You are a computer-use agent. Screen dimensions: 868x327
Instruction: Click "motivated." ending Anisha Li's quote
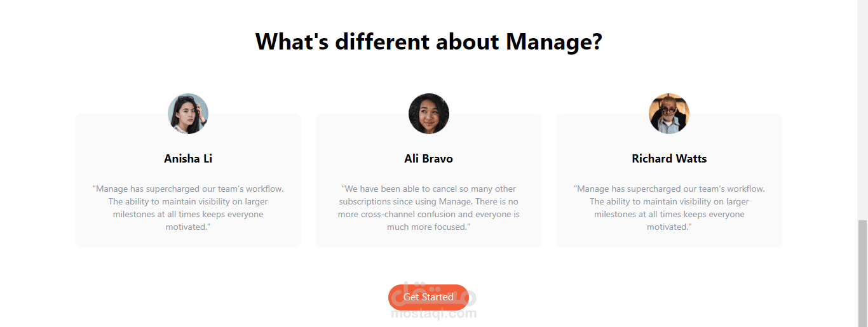pos(188,227)
